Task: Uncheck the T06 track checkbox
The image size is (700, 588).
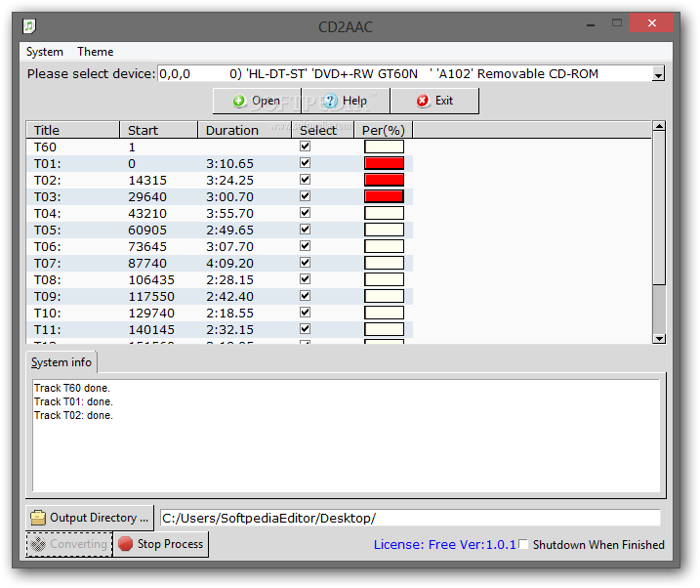Action: tap(305, 245)
